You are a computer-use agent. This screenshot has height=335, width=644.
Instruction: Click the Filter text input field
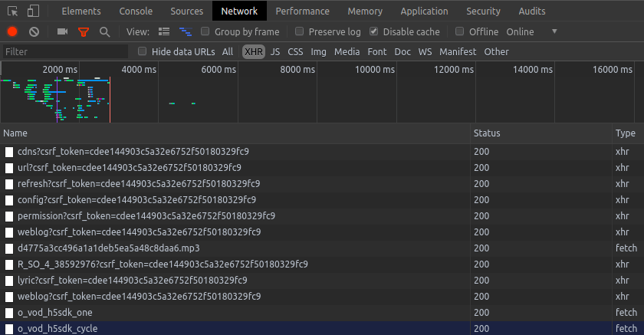point(65,51)
